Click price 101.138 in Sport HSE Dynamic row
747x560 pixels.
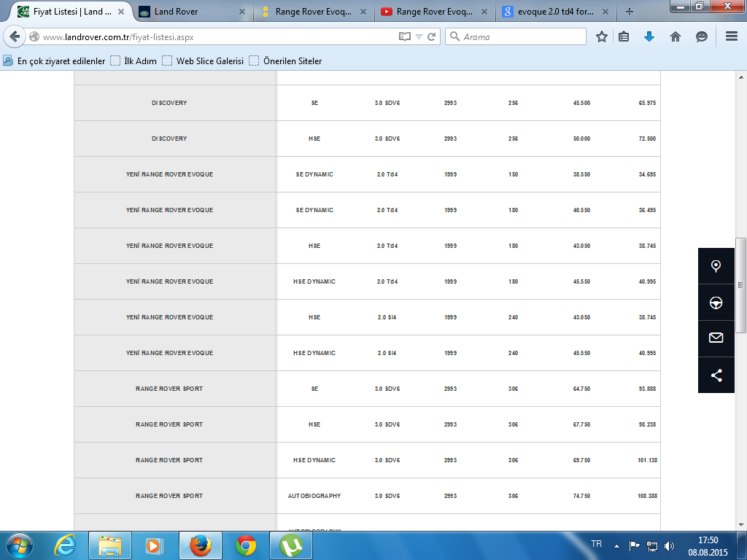pyautogui.click(x=647, y=460)
